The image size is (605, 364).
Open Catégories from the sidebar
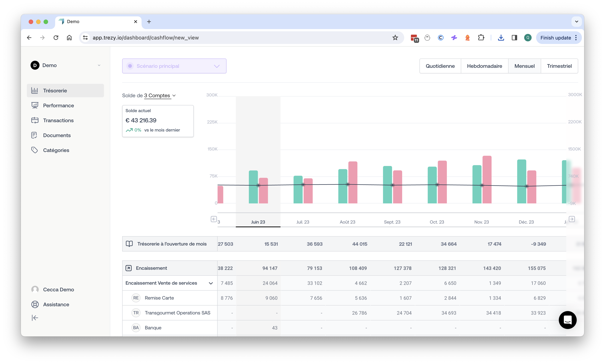pyautogui.click(x=56, y=150)
